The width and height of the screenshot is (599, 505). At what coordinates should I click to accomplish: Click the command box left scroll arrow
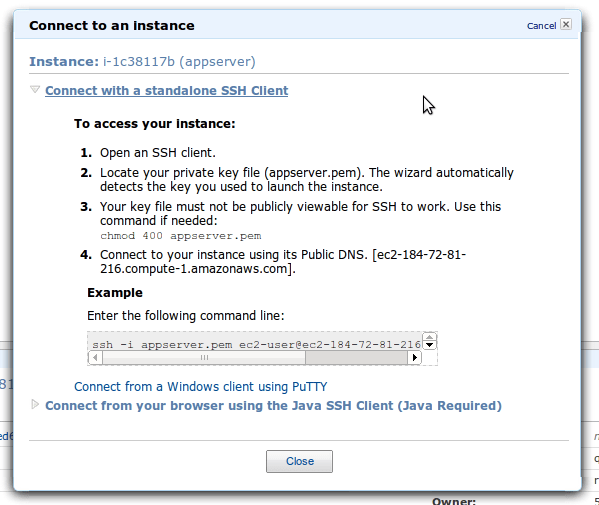pyautogui.click(x=95, y=358)
